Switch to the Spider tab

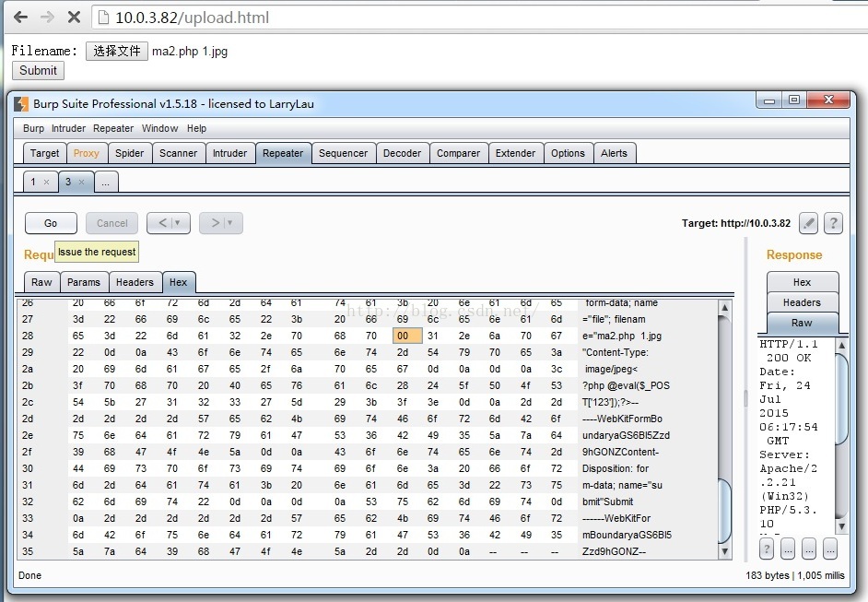pyautogui.click(x=130, y=153)
